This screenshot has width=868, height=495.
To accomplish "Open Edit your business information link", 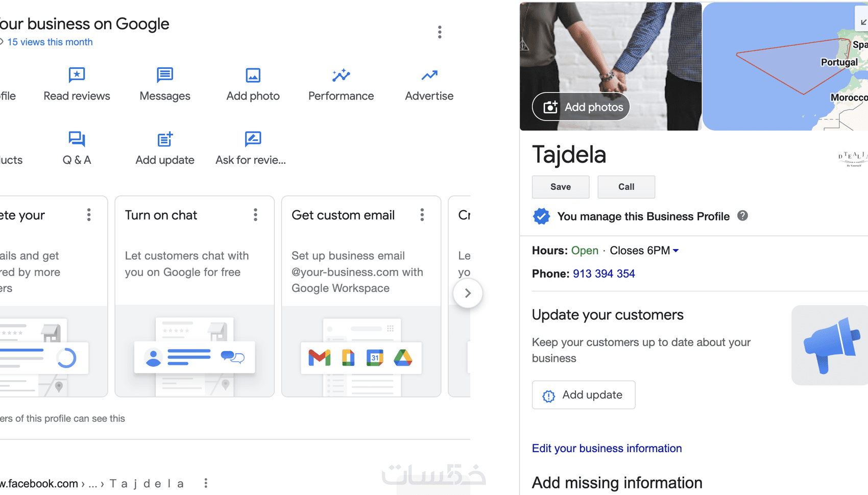I will click(607, 448).
